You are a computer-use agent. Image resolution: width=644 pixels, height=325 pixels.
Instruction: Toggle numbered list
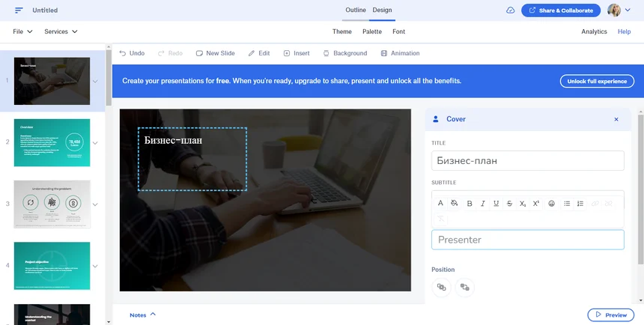pos(580,204)
